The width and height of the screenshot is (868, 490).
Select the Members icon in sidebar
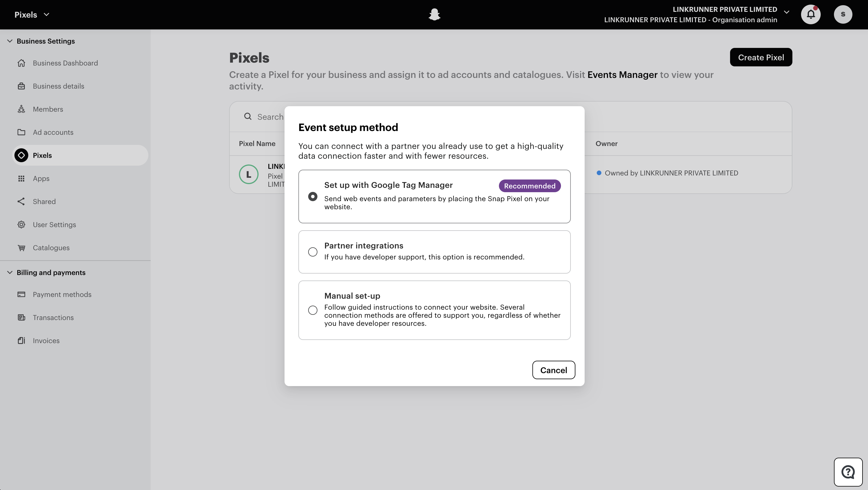(x=22, y=109)
